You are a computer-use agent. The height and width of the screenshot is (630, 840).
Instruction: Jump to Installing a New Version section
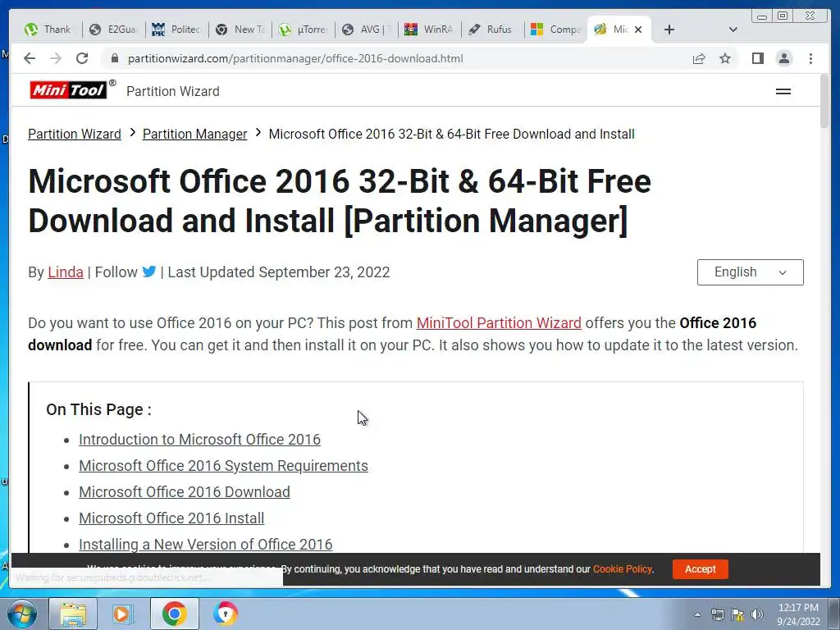(206, 545)
